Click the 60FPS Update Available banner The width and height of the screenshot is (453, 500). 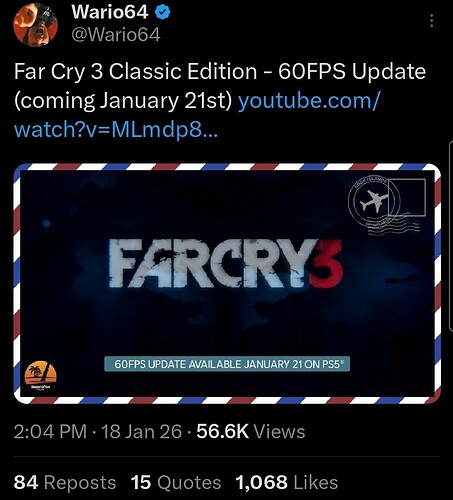[227, 364]
